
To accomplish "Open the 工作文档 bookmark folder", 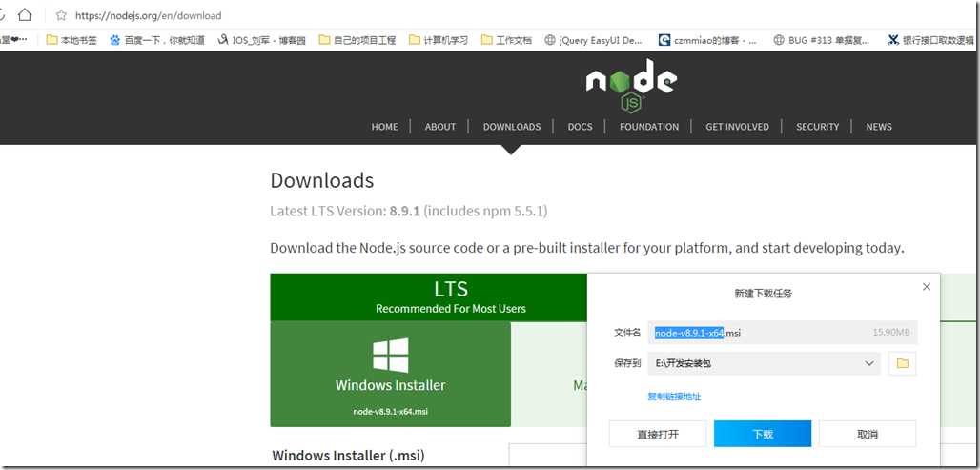I will tap(507, 40).
